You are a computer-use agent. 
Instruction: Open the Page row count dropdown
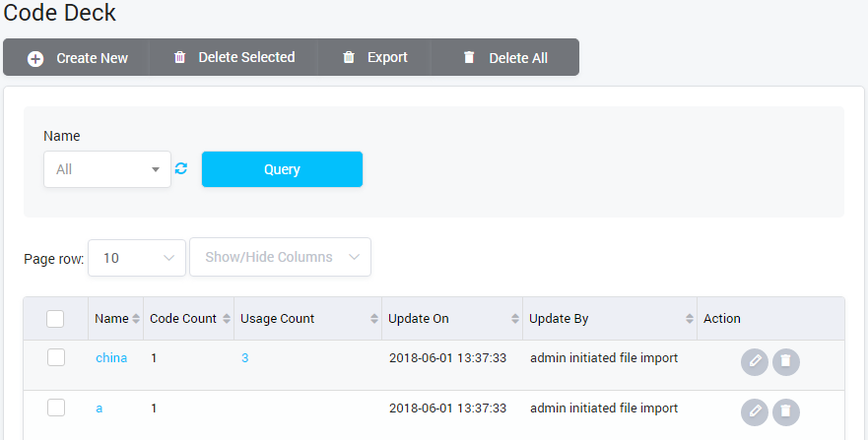tap(137, 258)
